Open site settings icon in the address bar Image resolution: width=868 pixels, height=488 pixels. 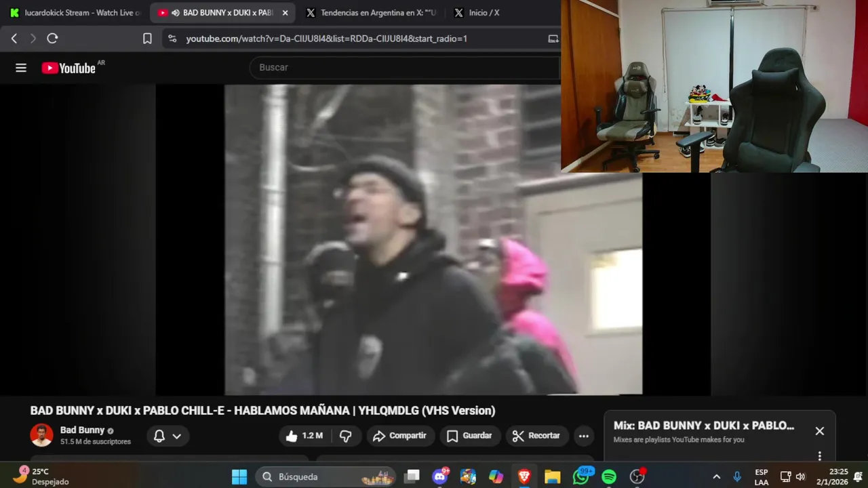coord(172,39)
